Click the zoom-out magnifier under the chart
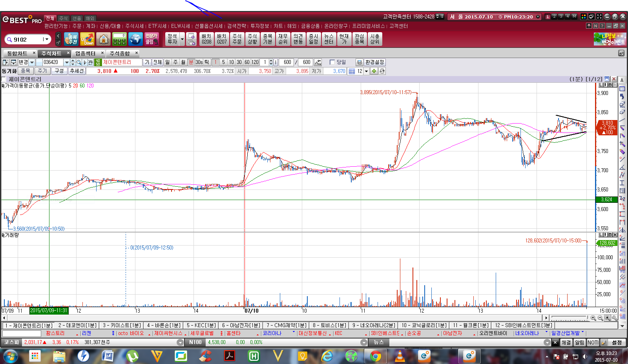 tap(600, 318)
